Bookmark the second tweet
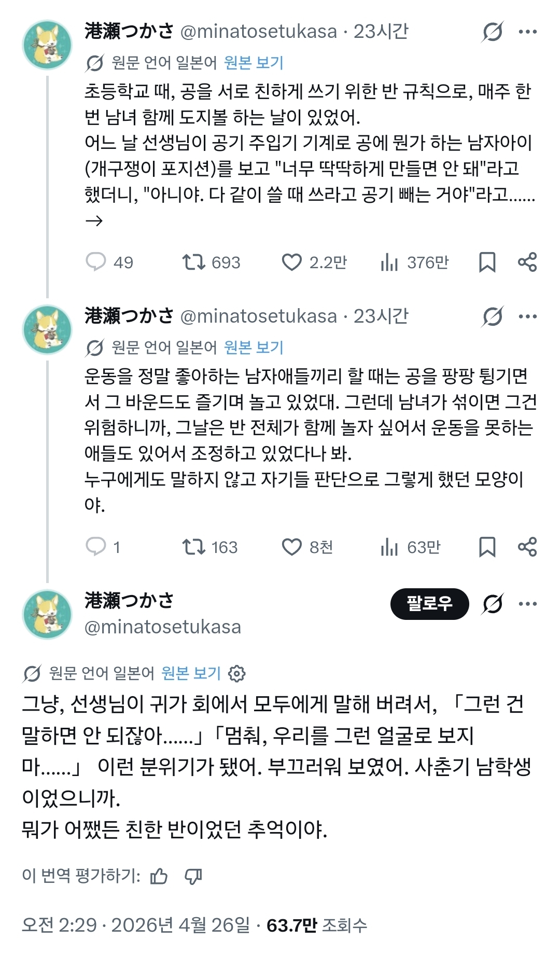 487,547
